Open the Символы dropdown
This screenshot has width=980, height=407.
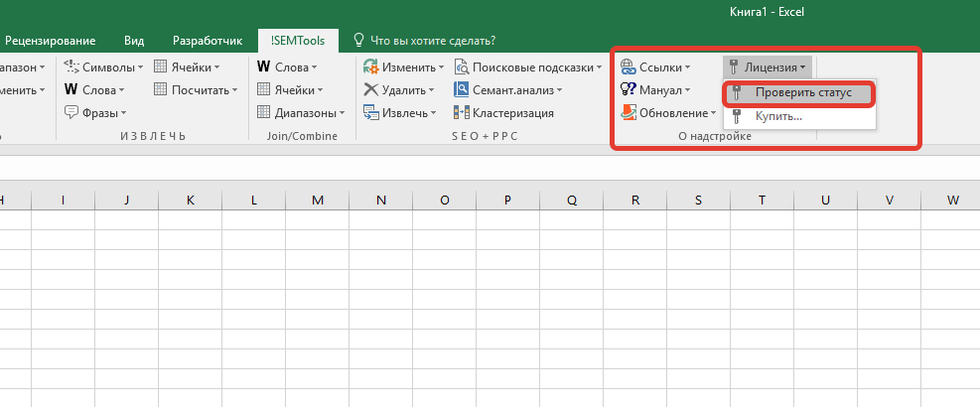141,68
